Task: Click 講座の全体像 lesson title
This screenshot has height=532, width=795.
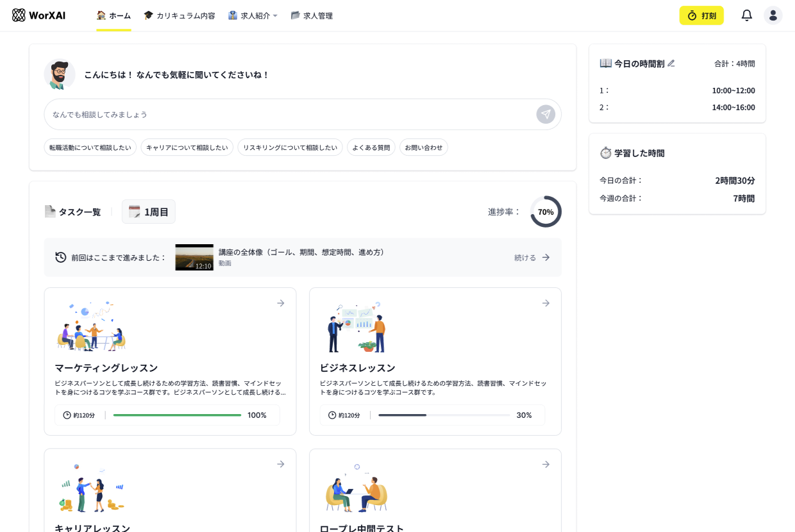Action: tap(303, 252)
